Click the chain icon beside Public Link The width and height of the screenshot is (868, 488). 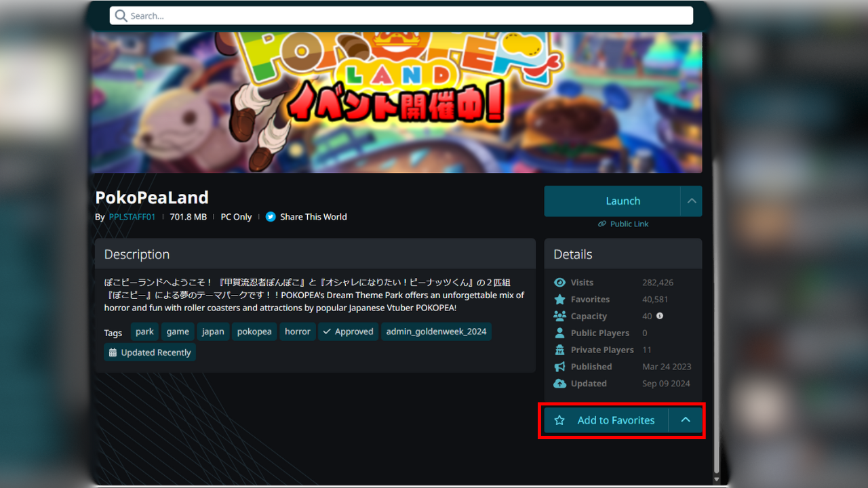point(602,224)
